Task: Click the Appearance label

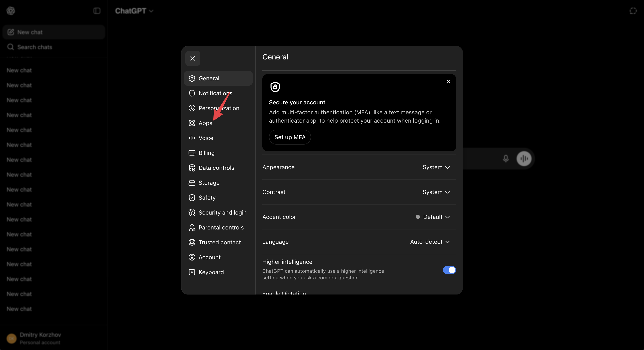Action: coord(278,167)
